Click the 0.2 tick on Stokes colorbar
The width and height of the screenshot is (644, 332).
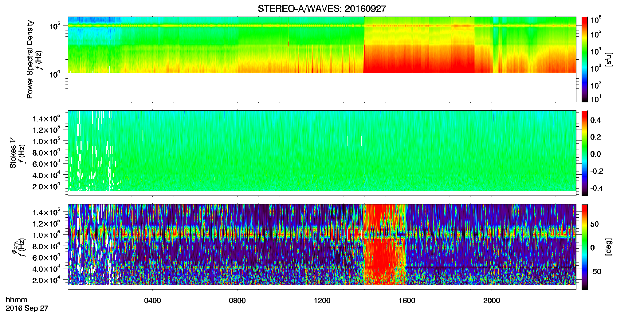click(x=595, y=137)
